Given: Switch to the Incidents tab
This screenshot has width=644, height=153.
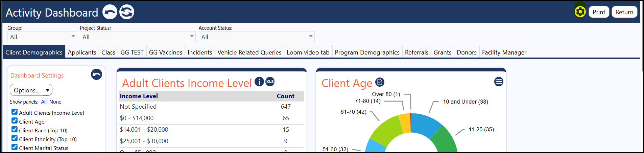Looking at the screenshot, I should tap(200, 52).
